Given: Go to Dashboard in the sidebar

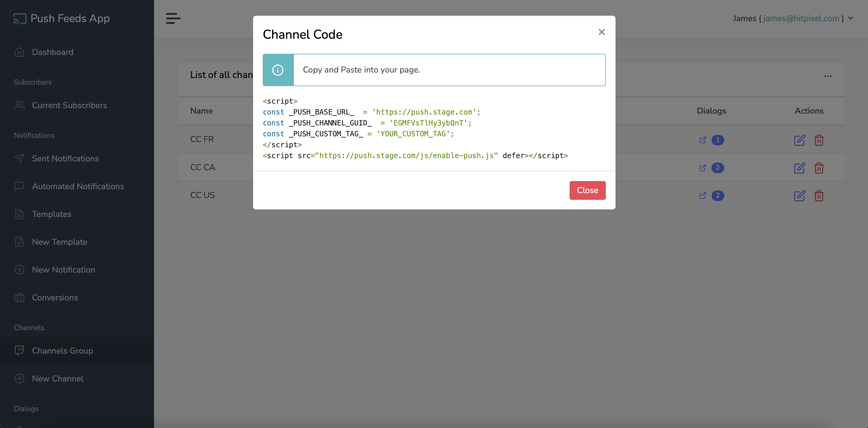Looking at the screenshot, I should coord(77,52).
